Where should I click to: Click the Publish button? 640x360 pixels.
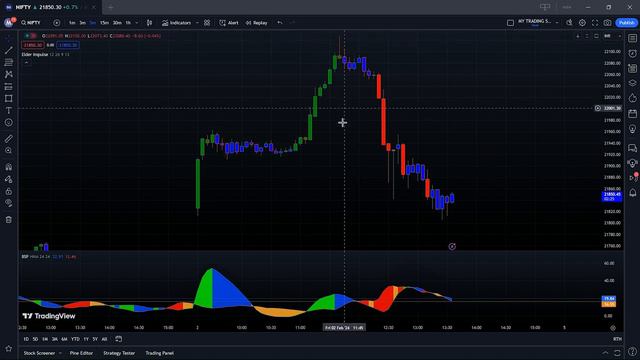(627, 23)
